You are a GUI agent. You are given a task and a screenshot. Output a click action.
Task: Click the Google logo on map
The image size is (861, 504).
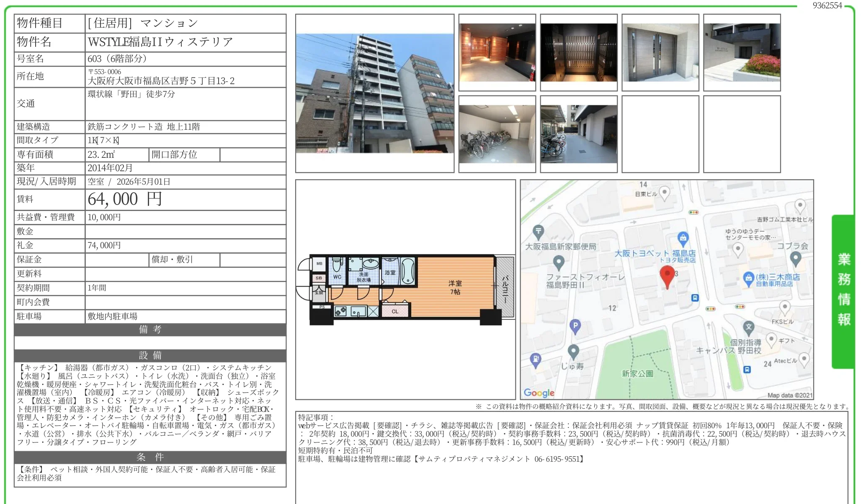tap(539, 393)
